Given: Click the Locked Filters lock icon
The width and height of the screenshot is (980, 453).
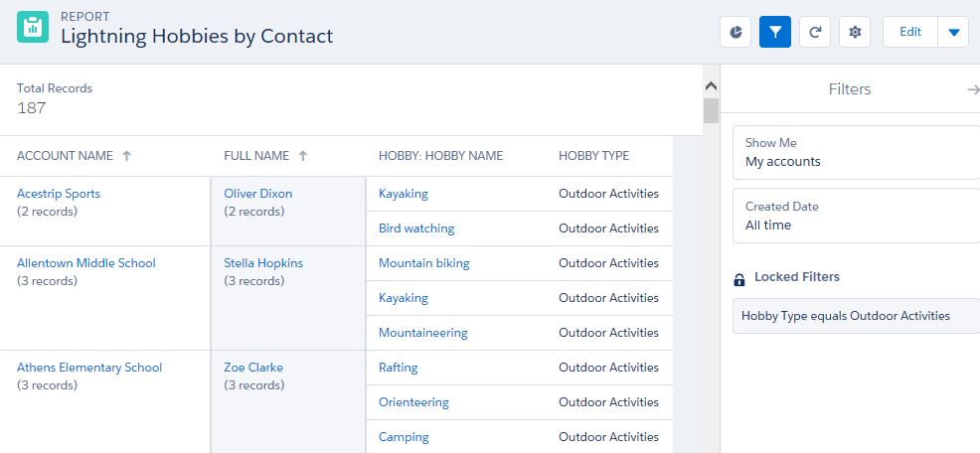Looking at the screenshot, I should (738, 278).
